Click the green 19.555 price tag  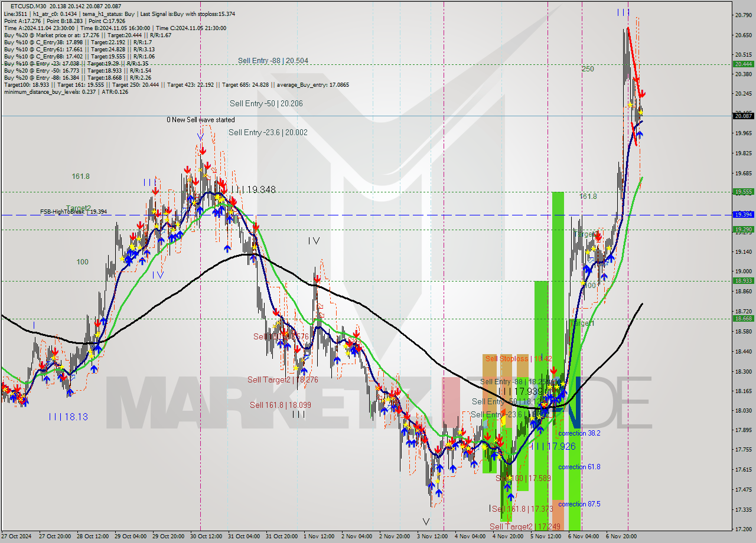pyautogui.click(x=743, y=192)
